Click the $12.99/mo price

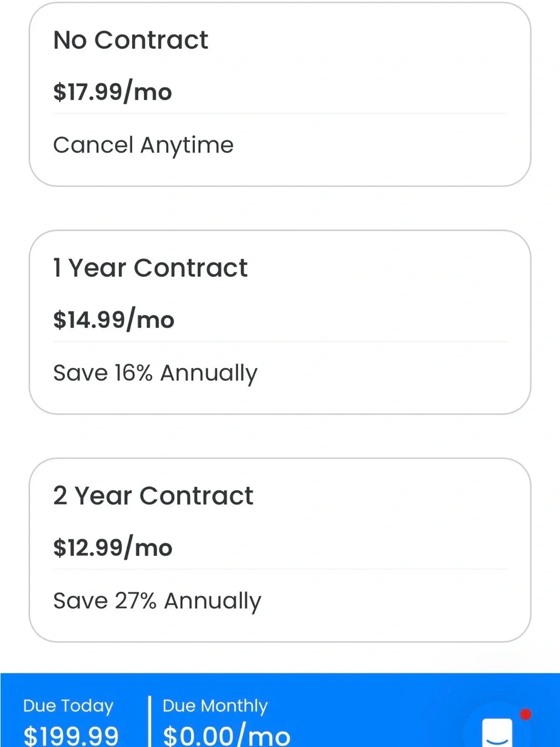[x=113, y=548]
